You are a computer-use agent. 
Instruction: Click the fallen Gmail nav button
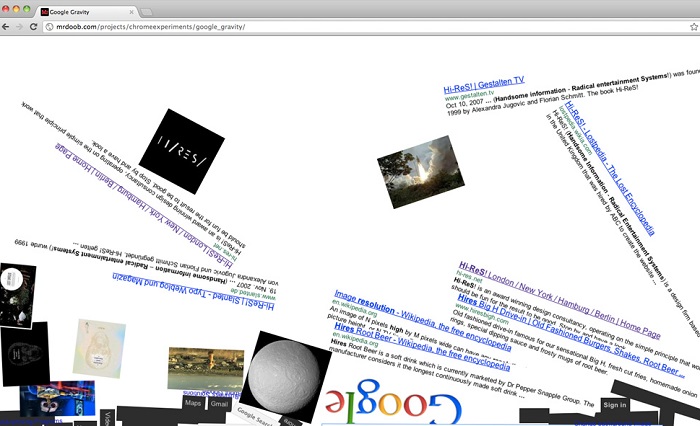[x=219, y=404]
